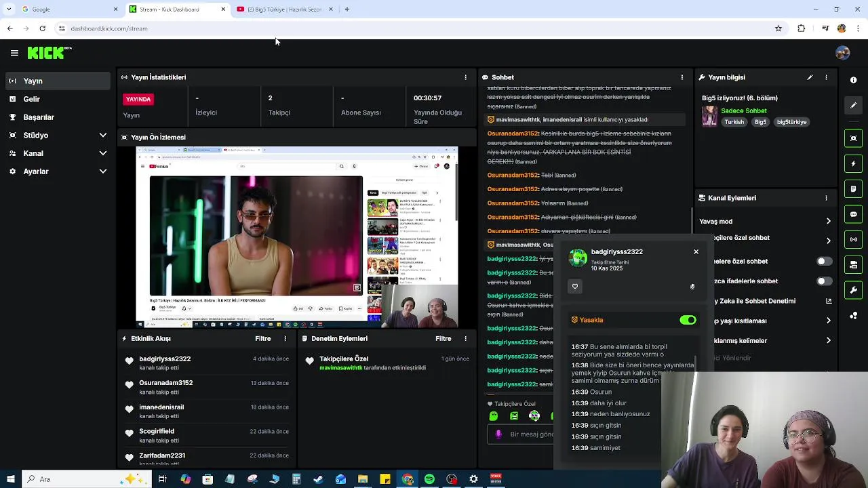Open 'çilere özel sohbet' settings arrow

click(x=829, y=241)
